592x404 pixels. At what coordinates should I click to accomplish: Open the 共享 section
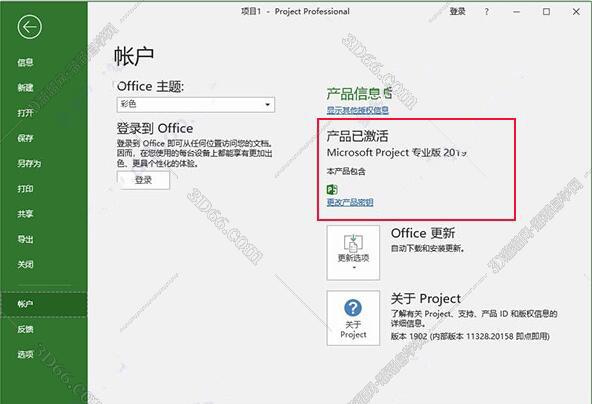[x=25, y=214]
